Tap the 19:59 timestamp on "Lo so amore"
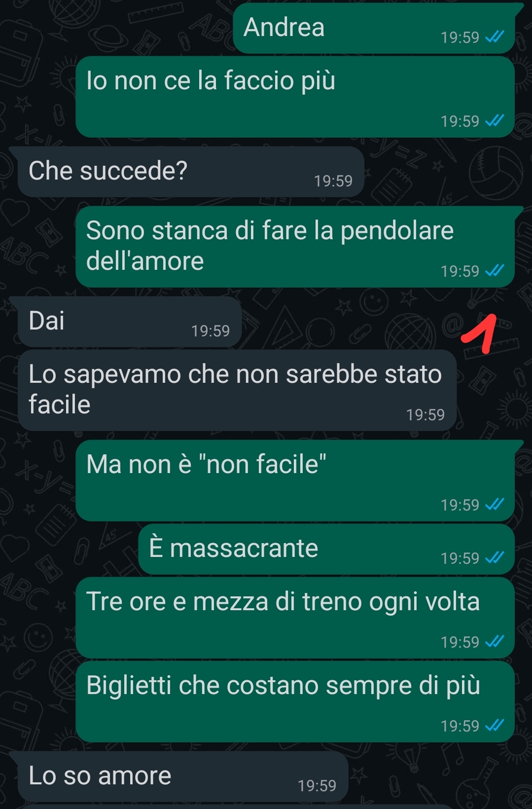Image resolution: width=532 pixels, height=809 pixels. (317, 786)
